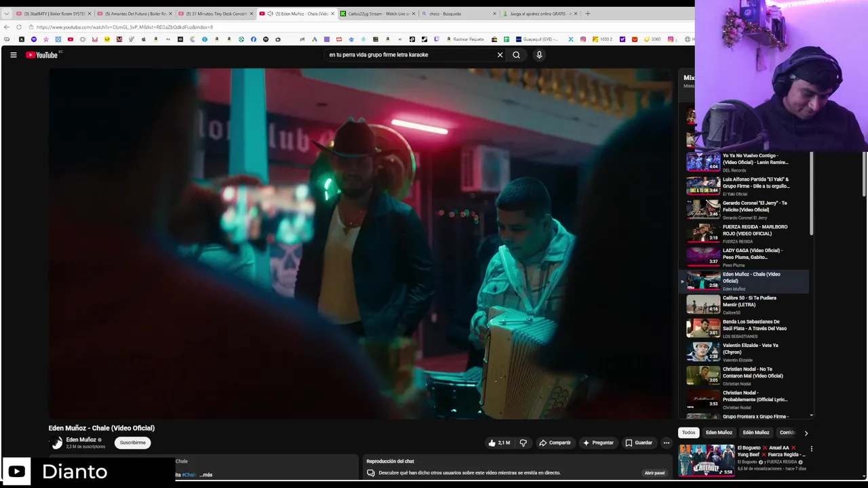Image resolution: width=868 pixels, height=488 pixels.
Task: Like the video showing 2,1 M
Action: (499, 443)
